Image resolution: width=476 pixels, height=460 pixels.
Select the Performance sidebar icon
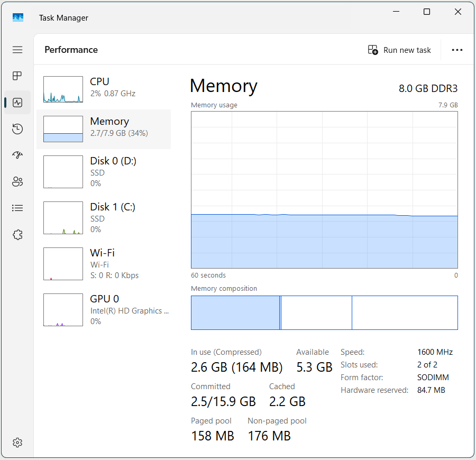17,103
